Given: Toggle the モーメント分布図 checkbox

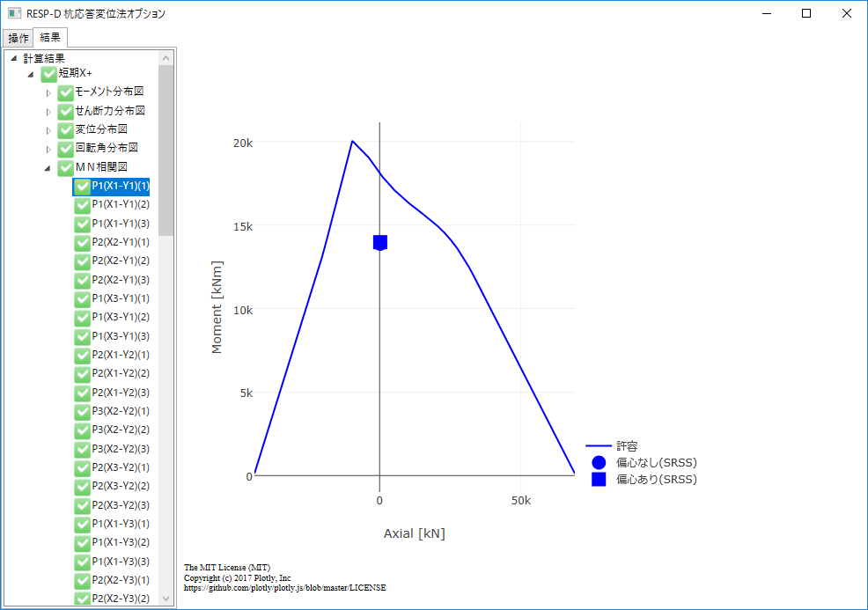Looking at the screenshot, I should pos(65,93).
